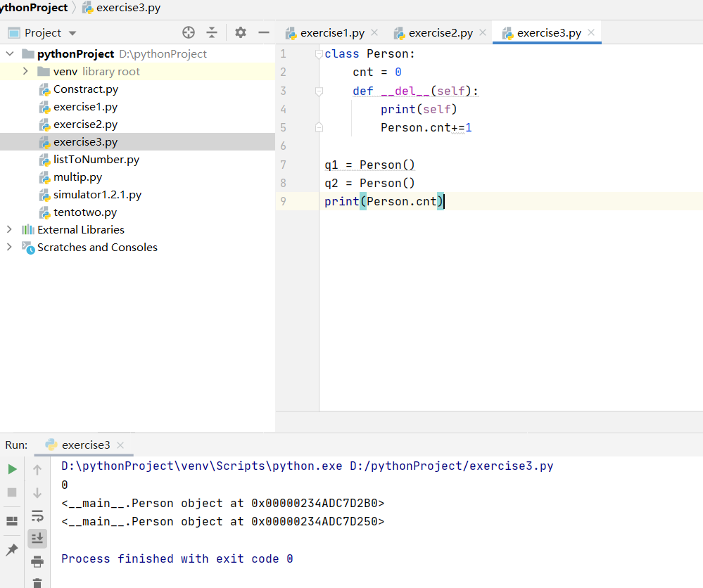The image size is (703, 588).
Task: Click the 'print(self)' statement in editor
Action: point(419,109)
